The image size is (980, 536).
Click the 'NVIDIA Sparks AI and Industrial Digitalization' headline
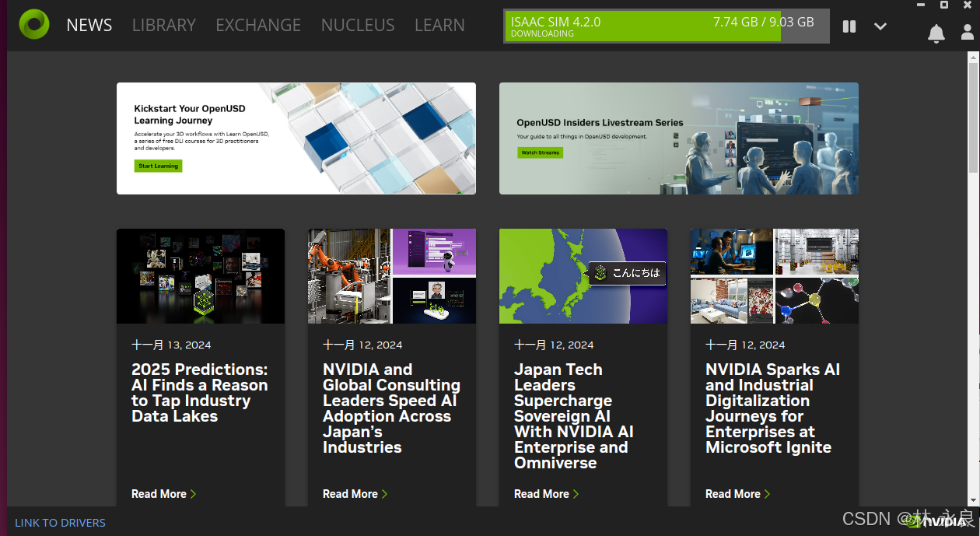772,408
